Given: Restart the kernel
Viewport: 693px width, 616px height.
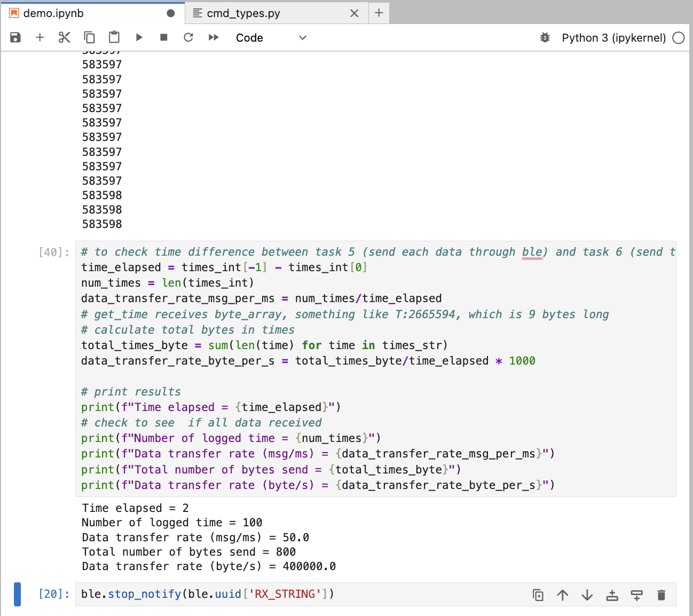Looking at the screenshot, I should pyautogui.click(x=188, y=37).
